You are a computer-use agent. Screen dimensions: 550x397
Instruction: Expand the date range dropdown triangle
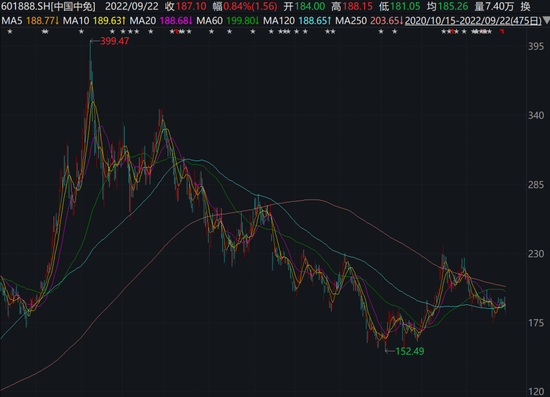[x=546, y=21]
